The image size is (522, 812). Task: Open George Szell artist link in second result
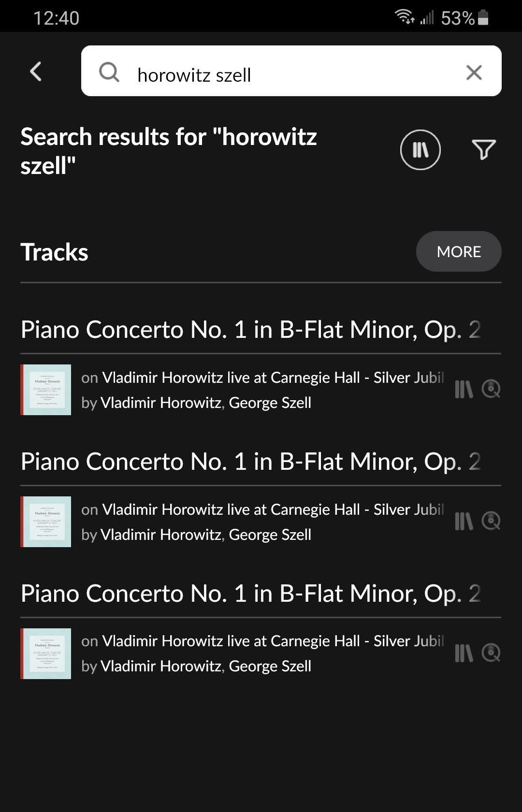(x=270, y=535)
